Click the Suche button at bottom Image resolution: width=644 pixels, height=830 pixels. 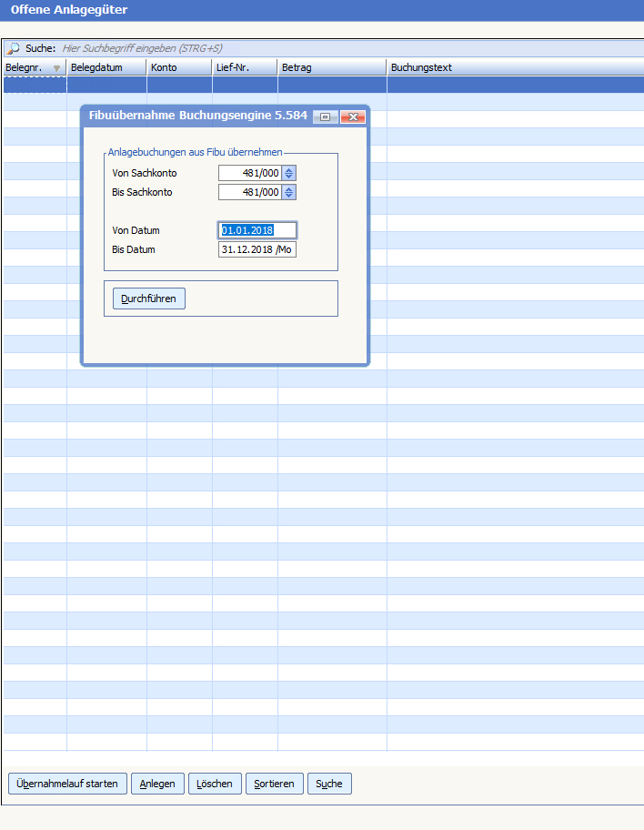[329, 784]
